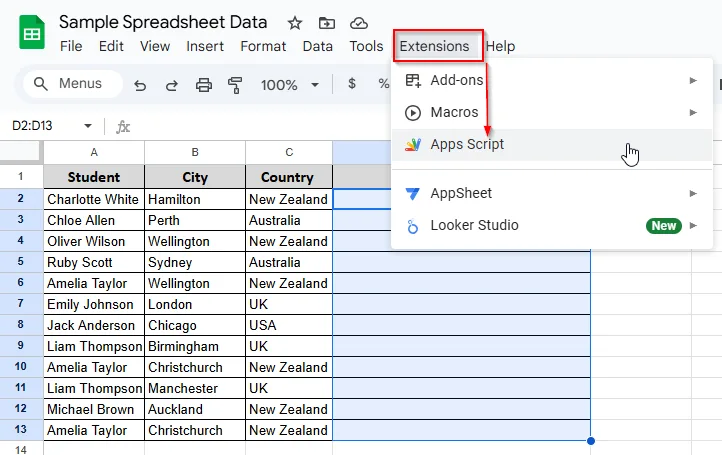
Task: Click the Extensions menu
Action: point(434,46)
